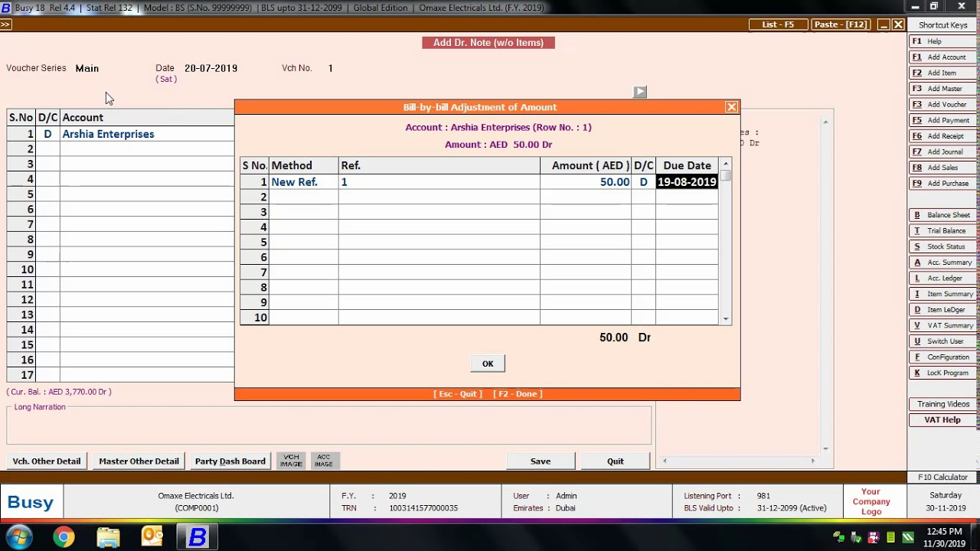Click Add Purchase shortcut
980x551 pixels.
click(942, 183)
